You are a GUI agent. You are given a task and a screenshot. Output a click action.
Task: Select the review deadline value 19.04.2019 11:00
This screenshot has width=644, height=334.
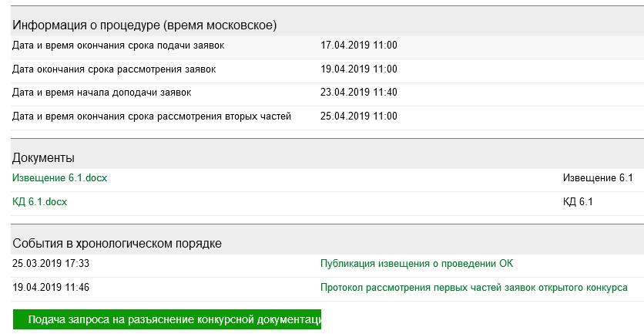pos(358,69)
